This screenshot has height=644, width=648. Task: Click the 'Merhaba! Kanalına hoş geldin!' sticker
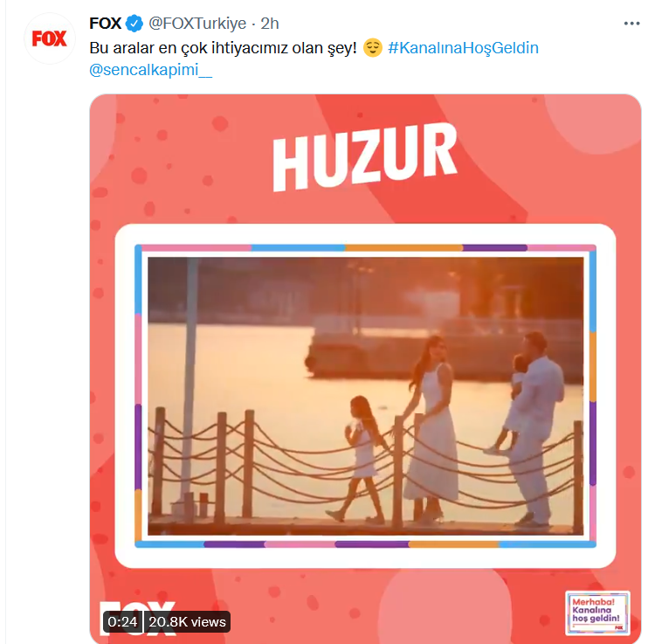pyautogui.click(x=597, y=613)
